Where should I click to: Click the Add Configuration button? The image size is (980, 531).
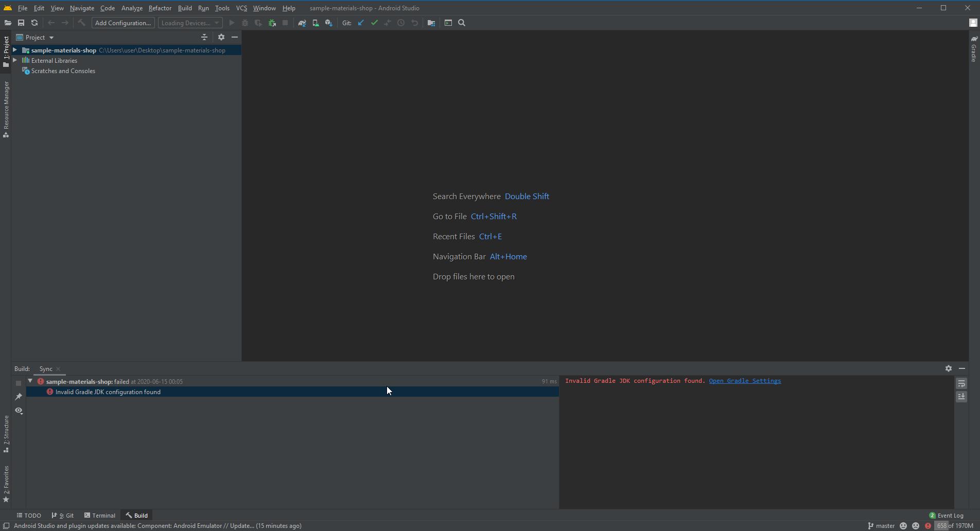pos(122,23)
